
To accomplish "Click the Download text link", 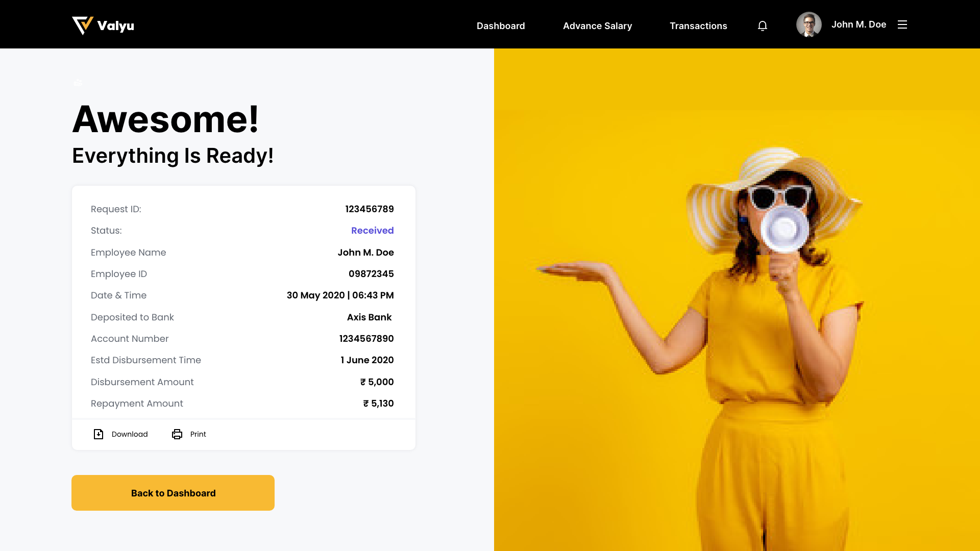I will pos(130,434).
